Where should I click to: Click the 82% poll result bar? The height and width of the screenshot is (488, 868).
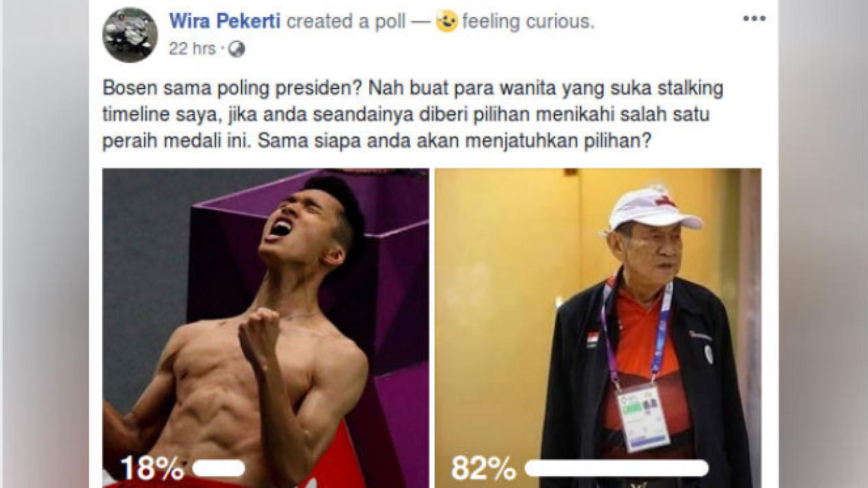pos(616,468)
